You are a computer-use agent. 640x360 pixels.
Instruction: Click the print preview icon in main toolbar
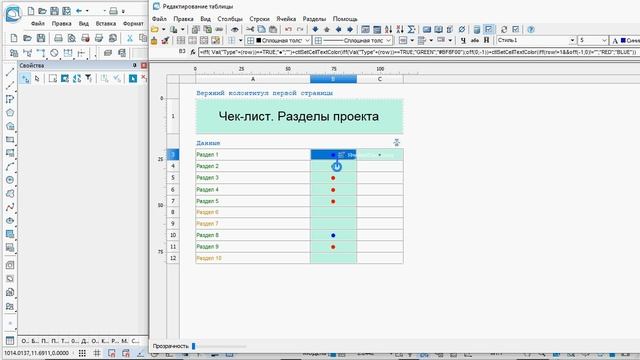71,38
